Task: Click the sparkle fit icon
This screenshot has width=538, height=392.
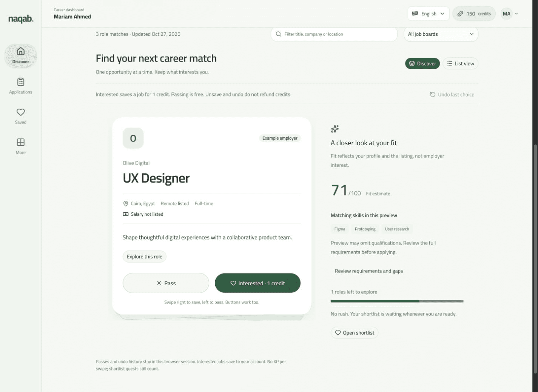Action: (x=335, y=129)
